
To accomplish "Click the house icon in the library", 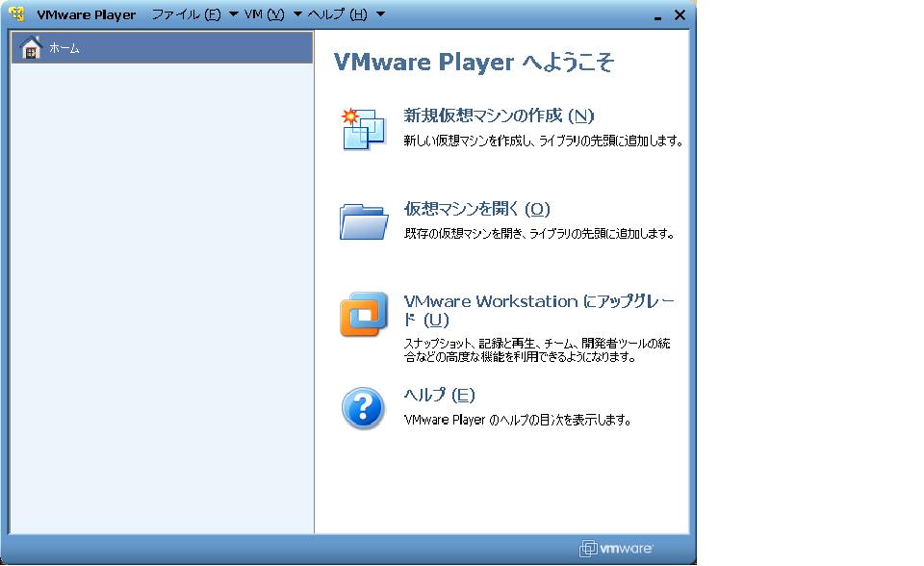I will point(31,47).
